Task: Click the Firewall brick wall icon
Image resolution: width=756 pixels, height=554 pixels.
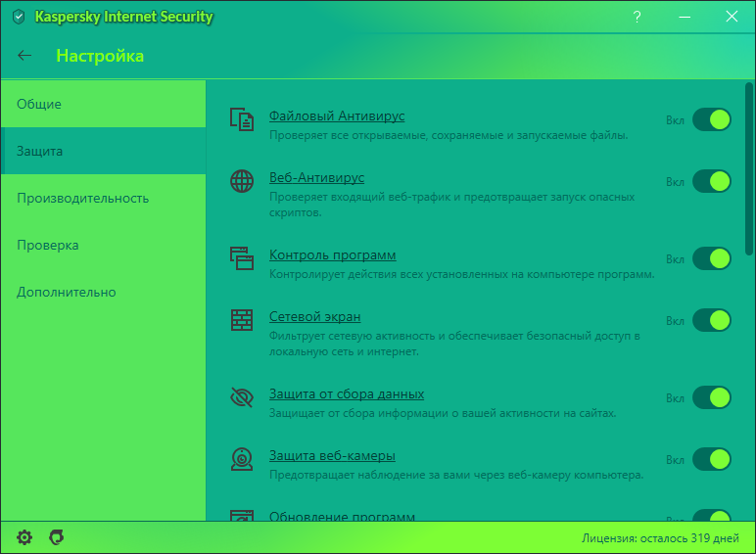Action: pos(241,320)
